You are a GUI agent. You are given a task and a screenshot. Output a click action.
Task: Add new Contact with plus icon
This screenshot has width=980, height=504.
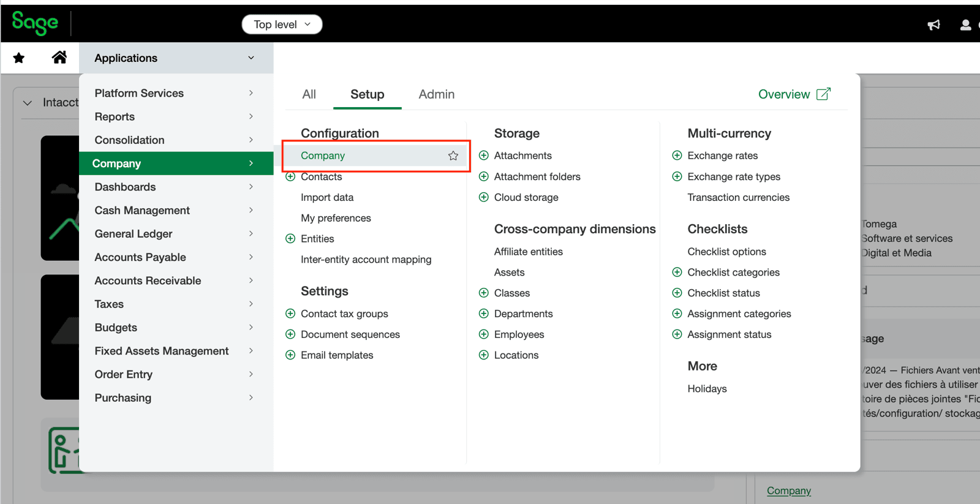tap(290, 176)
